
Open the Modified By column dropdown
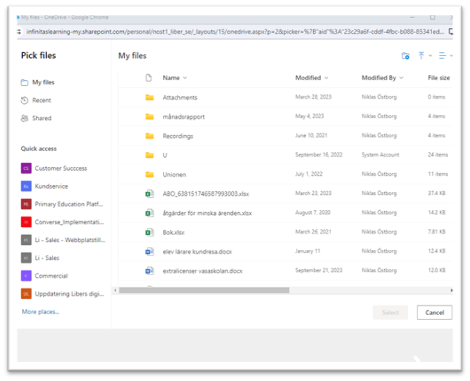(x=401, y=78)
